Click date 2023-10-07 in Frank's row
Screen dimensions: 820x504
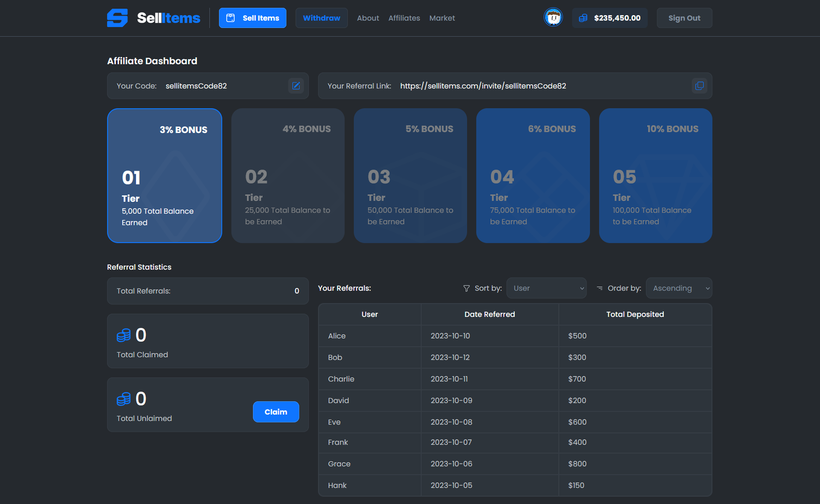click(x=451, y=442)
